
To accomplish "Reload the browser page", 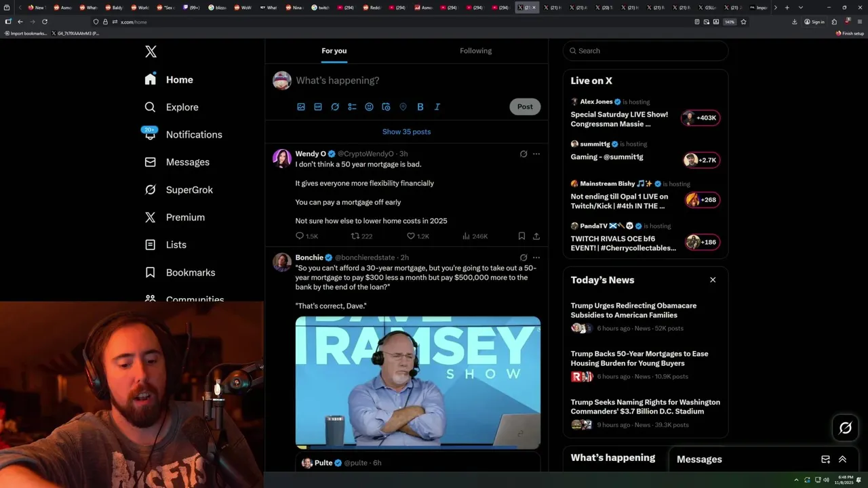I will (x=45, y=22).
